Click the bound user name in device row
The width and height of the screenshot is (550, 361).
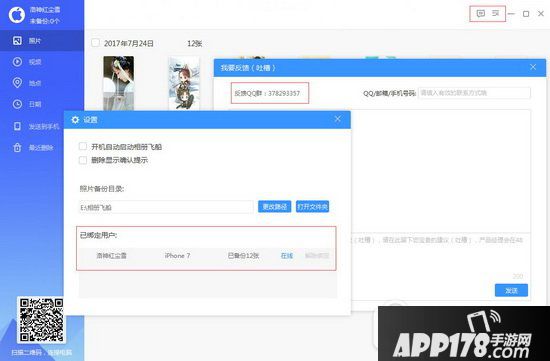click(112, 256)
